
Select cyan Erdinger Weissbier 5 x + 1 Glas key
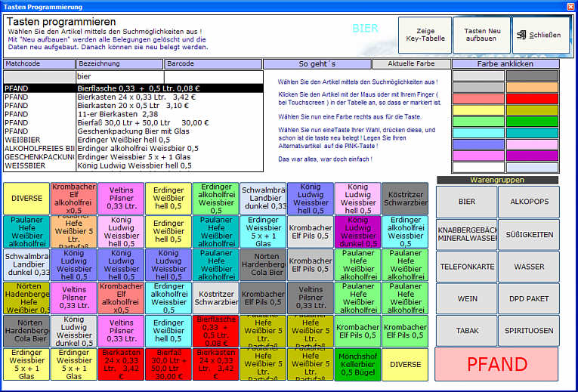(x=263, y=231)
